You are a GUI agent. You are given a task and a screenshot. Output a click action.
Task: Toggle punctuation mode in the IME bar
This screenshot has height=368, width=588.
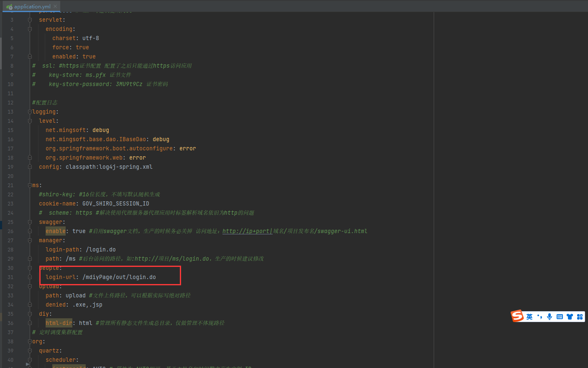539,317
